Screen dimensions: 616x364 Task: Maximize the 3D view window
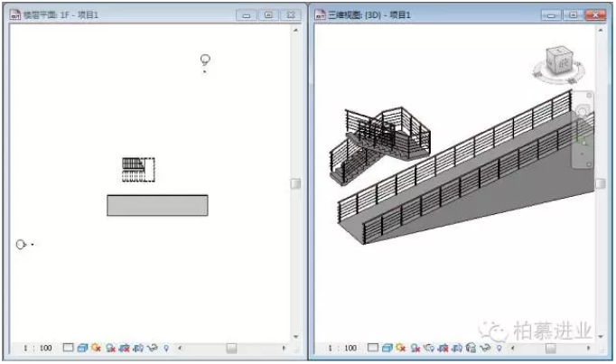click(x=574, y=15)
